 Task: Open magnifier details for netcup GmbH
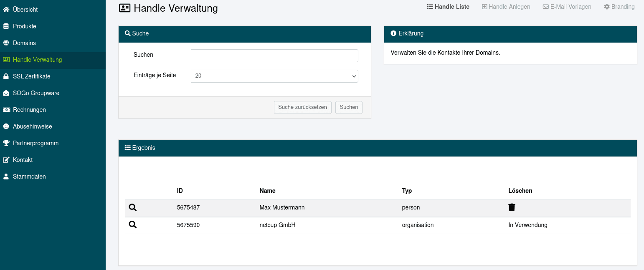coord(132,225)
